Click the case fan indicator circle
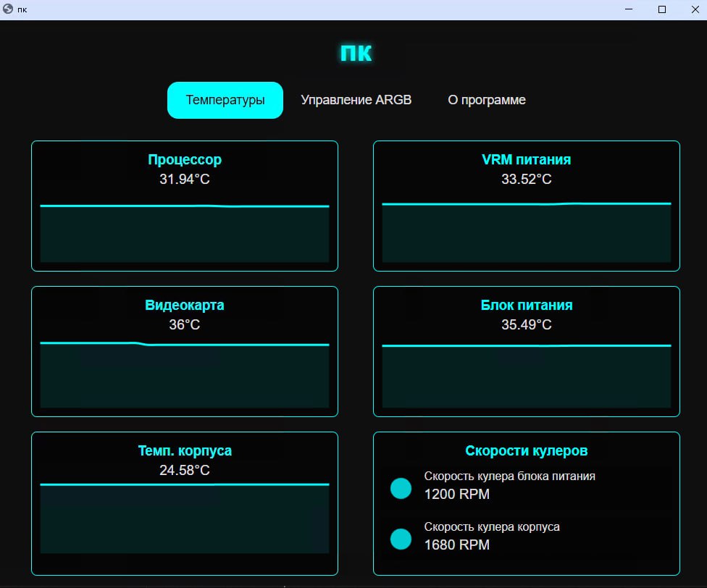 [401, 539]
